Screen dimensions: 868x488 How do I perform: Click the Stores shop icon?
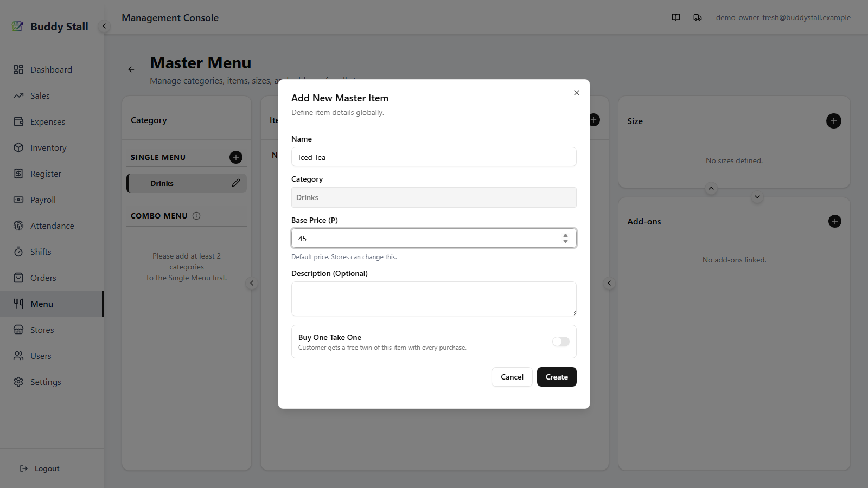pos(18,330)
